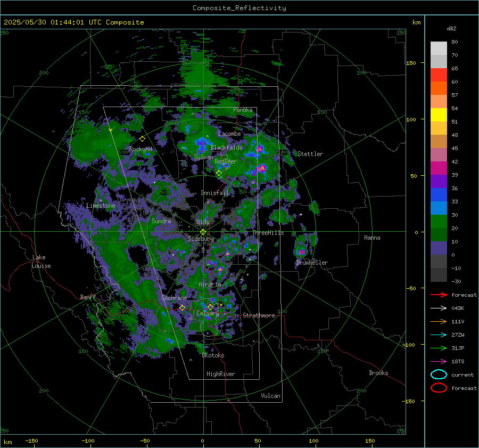This screenshot has width=479, height=448.
Task: Click the Cochrane label on map
Action: [x=174, y=298]
